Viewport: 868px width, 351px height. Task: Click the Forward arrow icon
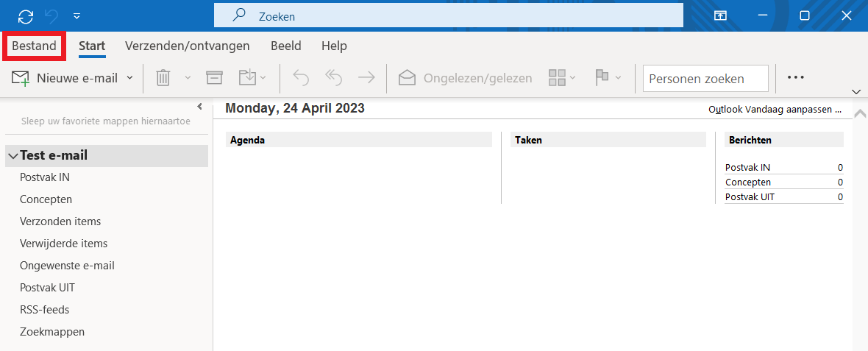coord(366,78)
